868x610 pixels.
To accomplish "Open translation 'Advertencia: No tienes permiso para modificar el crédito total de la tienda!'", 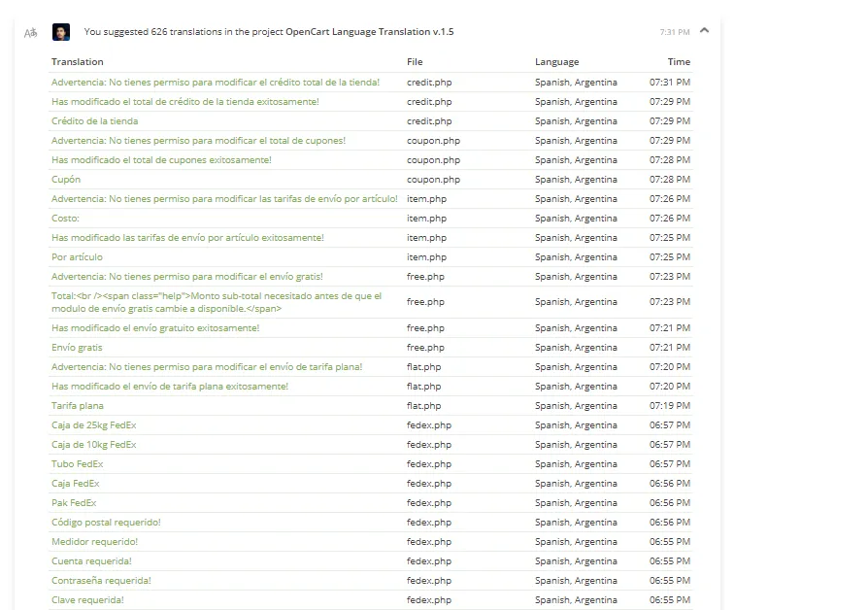I will point(216,82).
